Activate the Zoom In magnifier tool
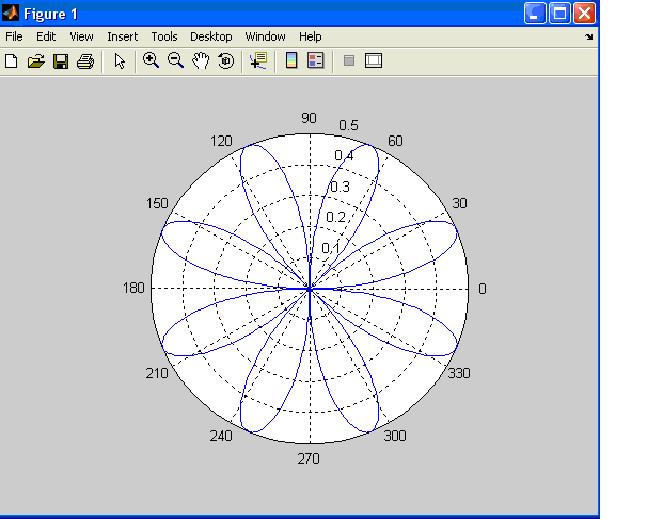The width and height of the screenshot is (648, 519). 151,61
